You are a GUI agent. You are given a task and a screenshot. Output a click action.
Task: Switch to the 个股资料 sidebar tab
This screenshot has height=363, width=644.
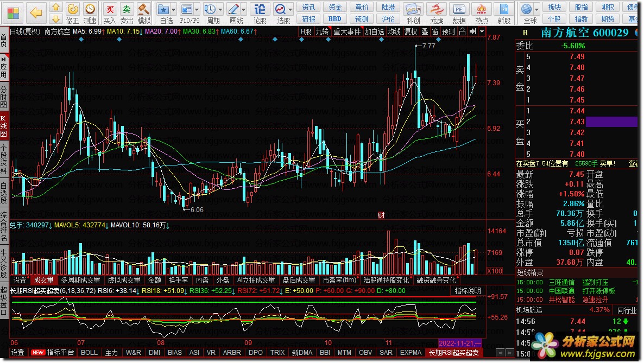[x=4, y=160]
